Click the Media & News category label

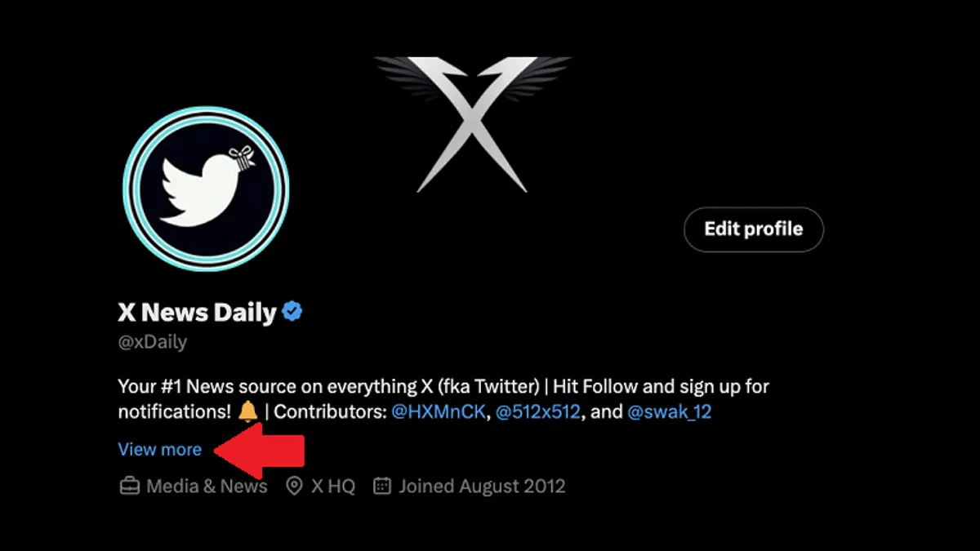207,487
